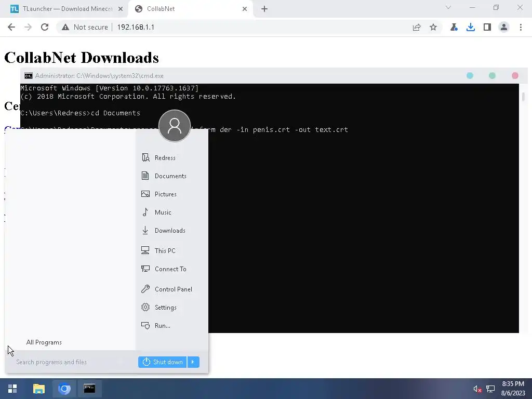Screen dimensions: 532x399
Task: Click the cd Documents command line
Action: [81, 113]
